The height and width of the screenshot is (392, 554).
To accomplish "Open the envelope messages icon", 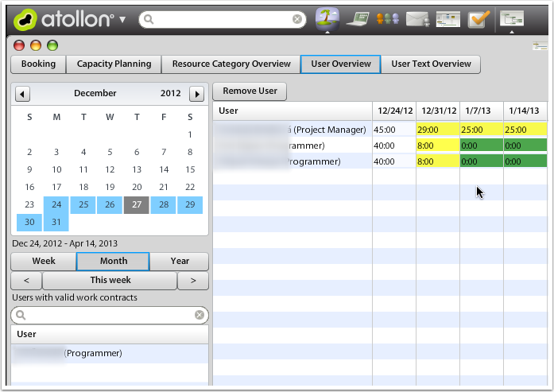I will tap(417, 18).
